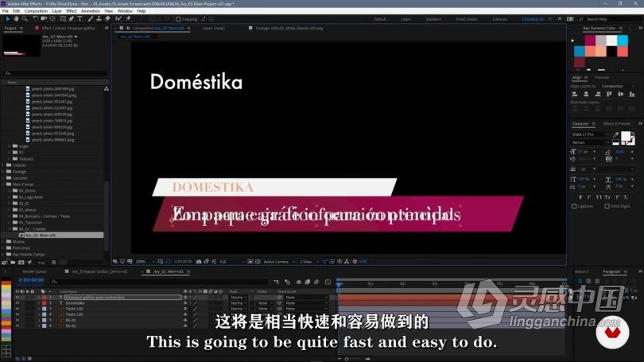Select the Horizontal Type tool
The width and height of the screenshot is (644, 362).
pyautogui.click(x=80, y=19)
